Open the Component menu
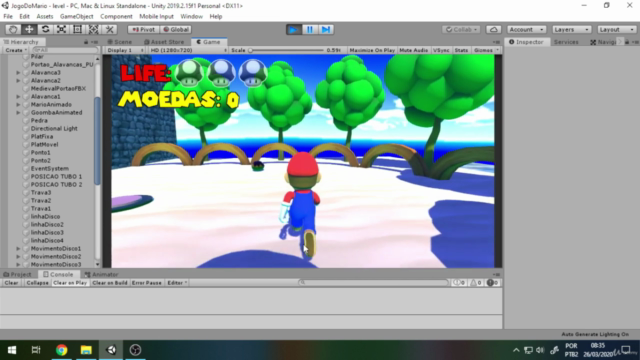640x360 pixels. pos(116,17)
